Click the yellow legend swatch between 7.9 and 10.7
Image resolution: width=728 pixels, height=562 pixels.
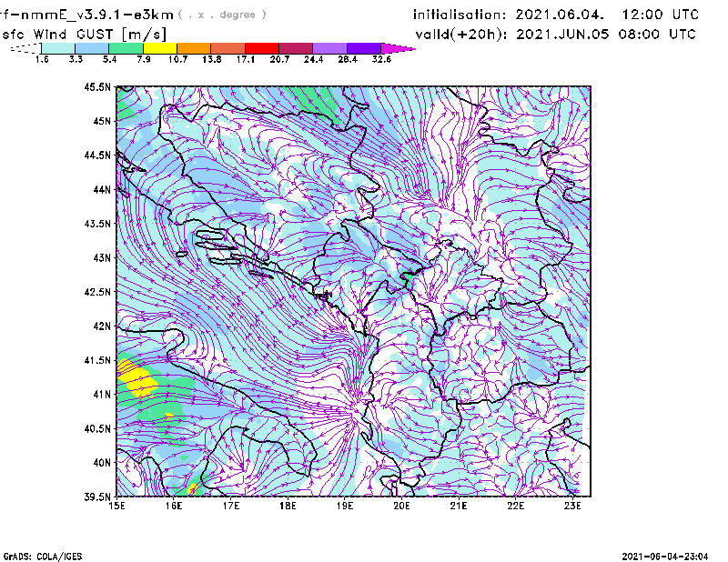(x=160, y=48)
